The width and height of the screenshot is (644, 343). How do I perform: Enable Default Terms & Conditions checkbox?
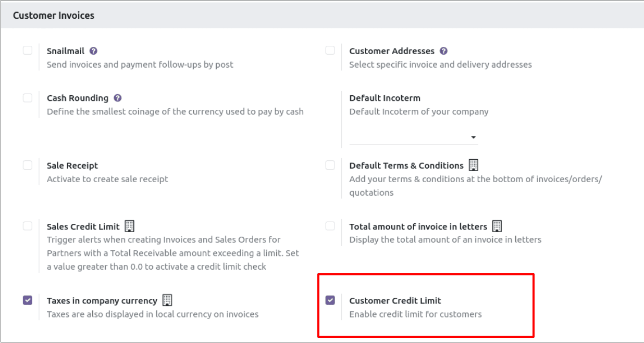click(330, 165)
